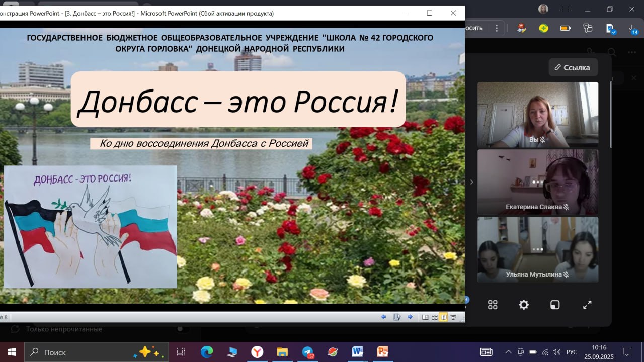Select Екатерина Слаква video tile

pos(538,182)
